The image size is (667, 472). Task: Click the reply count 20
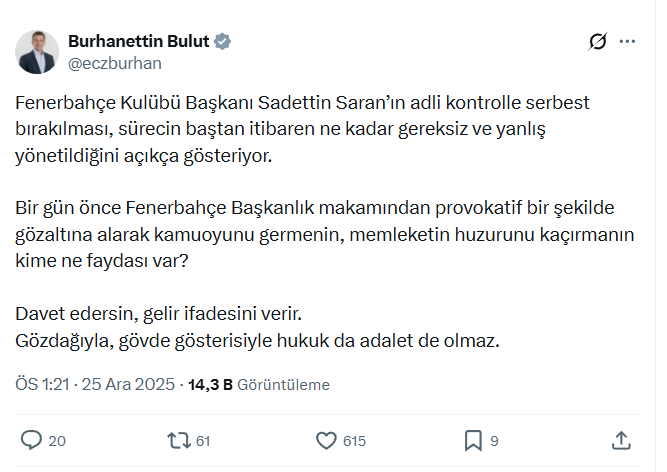57,441
